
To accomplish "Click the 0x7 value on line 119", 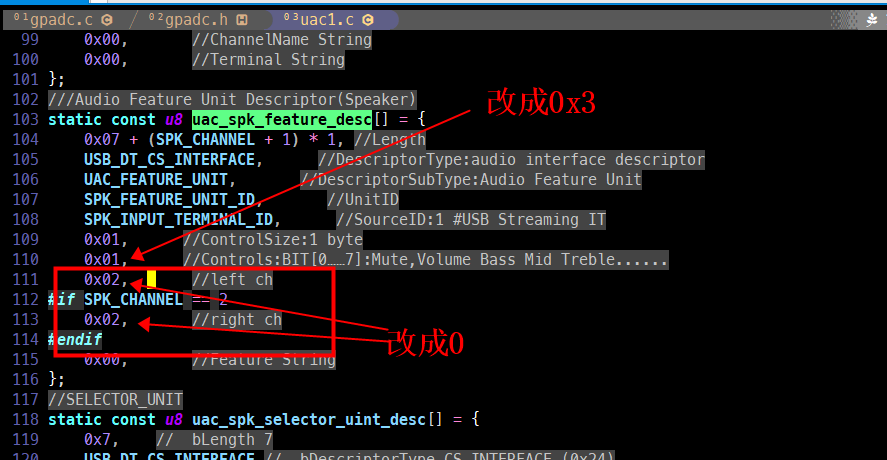I will pyautogui.click(x=97, y=440).
